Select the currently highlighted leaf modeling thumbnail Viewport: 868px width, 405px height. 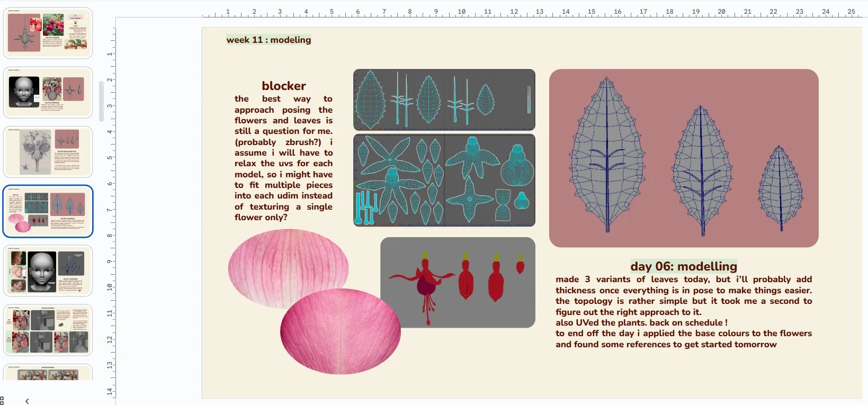click(48, 211)
